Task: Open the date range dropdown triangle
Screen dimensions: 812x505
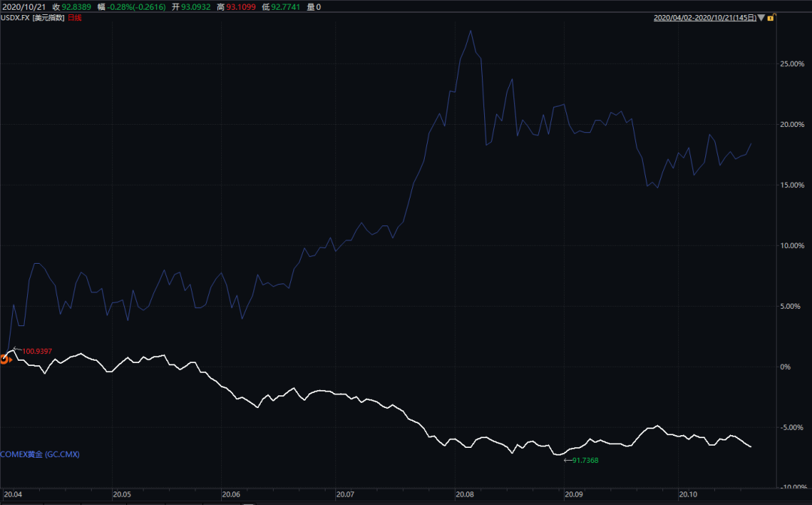Action: pos(761,17)
